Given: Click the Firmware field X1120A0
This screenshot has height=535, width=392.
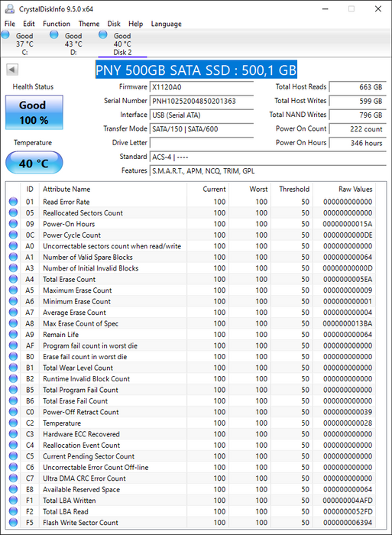Looking at the screenshot, I should 202,86.
